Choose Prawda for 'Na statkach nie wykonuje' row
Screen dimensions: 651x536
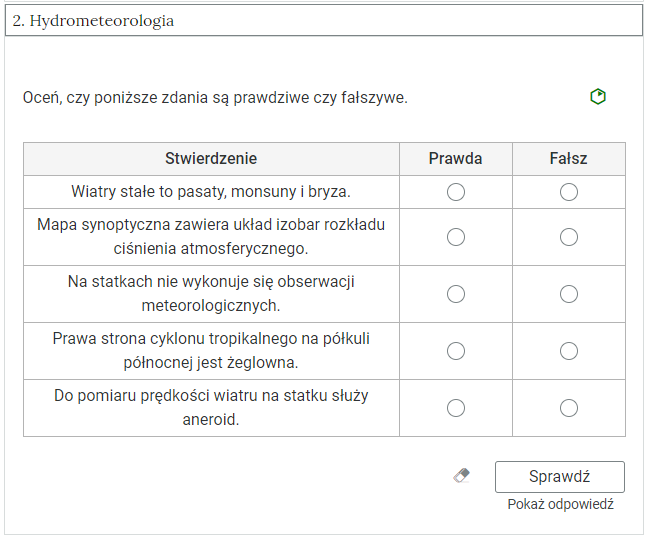coord(455,294)
